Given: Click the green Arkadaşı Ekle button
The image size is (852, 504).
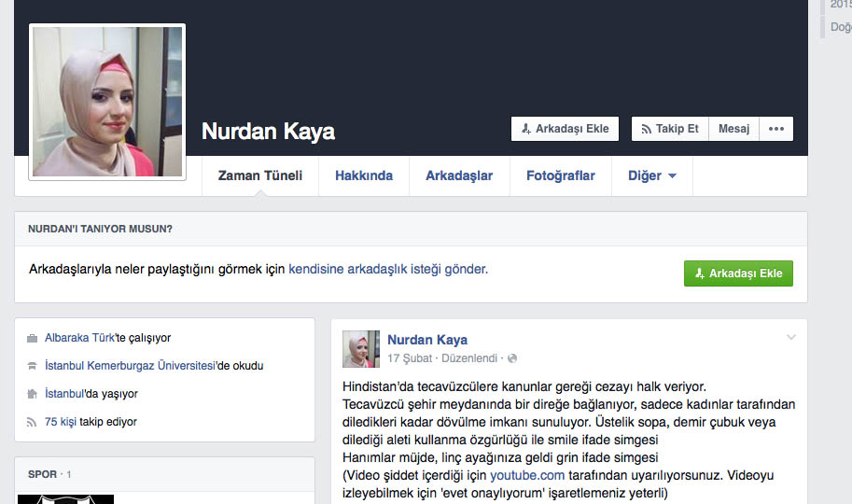Looking at the screenshot, I should (738, 273).
